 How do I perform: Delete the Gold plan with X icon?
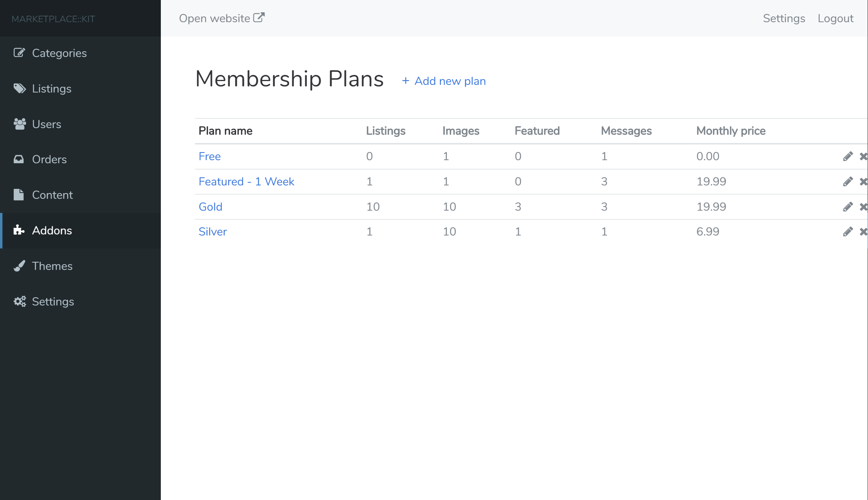pyautogui.click(x=863, y=207)
